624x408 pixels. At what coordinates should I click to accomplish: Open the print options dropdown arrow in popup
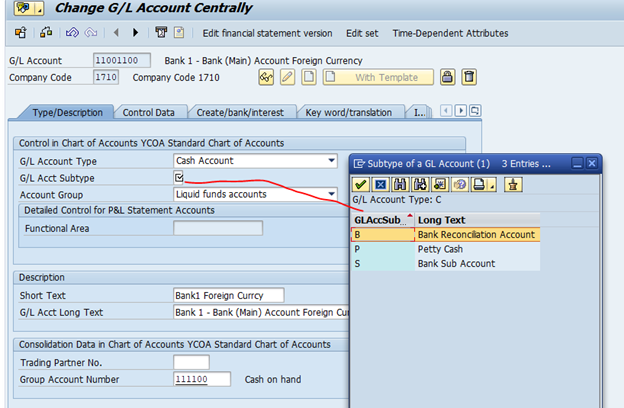[492, 184]
